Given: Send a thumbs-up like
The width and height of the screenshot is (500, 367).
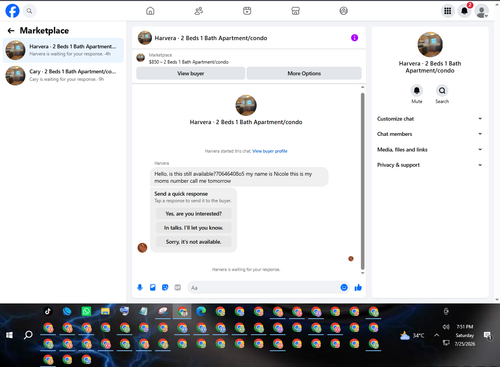Looking at the screenshot, I should [x=358, y=287].
